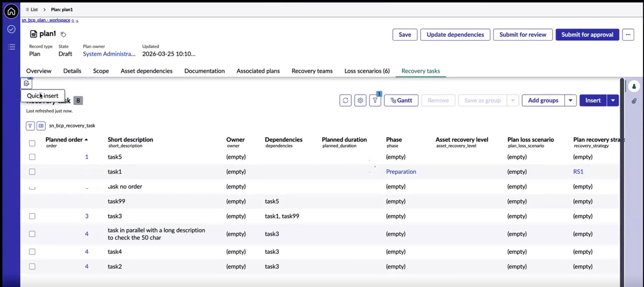
Task: Open the more actions ellipsis menu
Action: pos(628,35)
